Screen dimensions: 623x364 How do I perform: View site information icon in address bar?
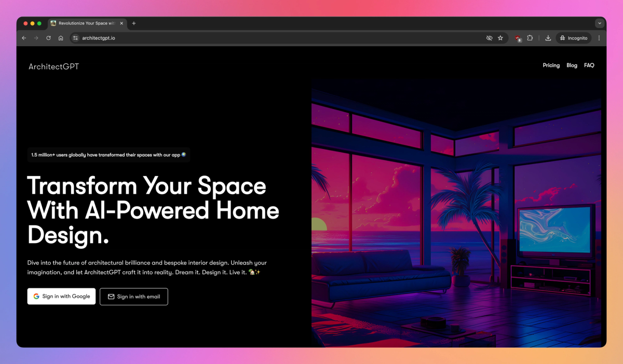(x=75, y=38)
